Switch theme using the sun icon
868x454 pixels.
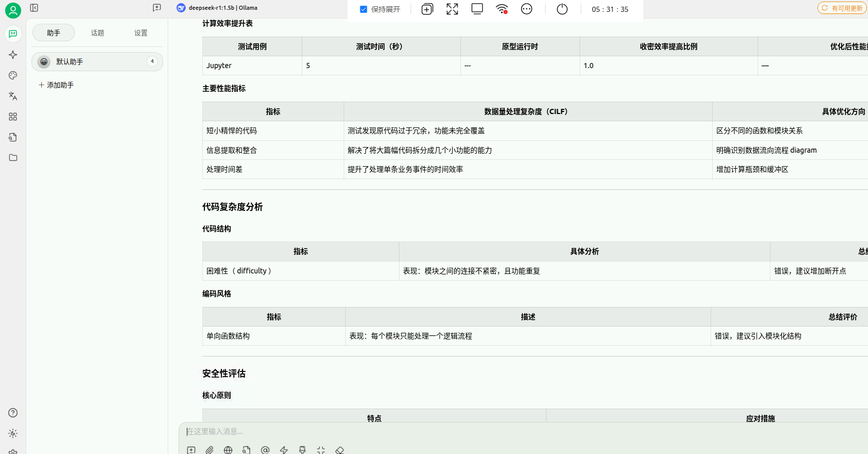coord(13,433)
